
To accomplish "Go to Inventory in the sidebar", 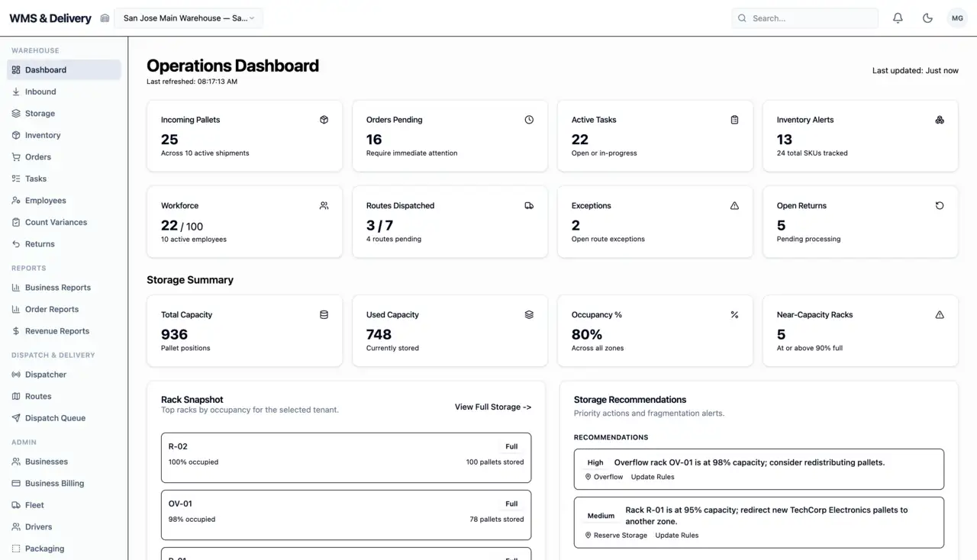I will point(64,135).
